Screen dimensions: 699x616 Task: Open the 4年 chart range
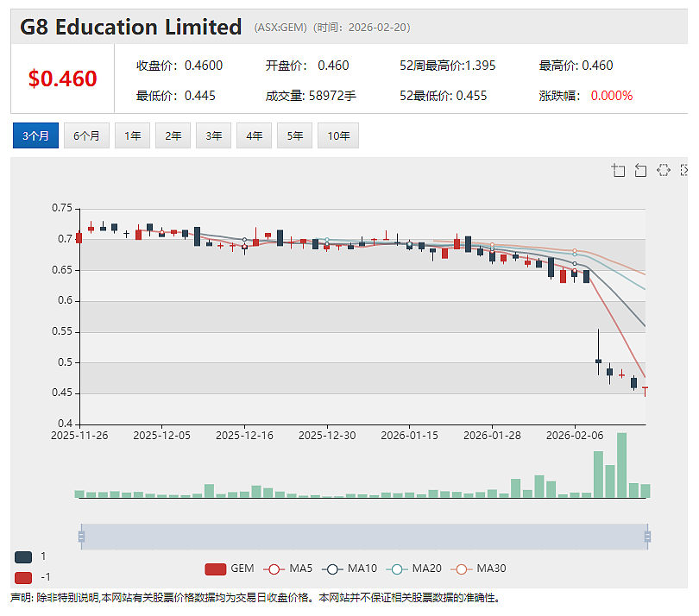tap(254, 135)
